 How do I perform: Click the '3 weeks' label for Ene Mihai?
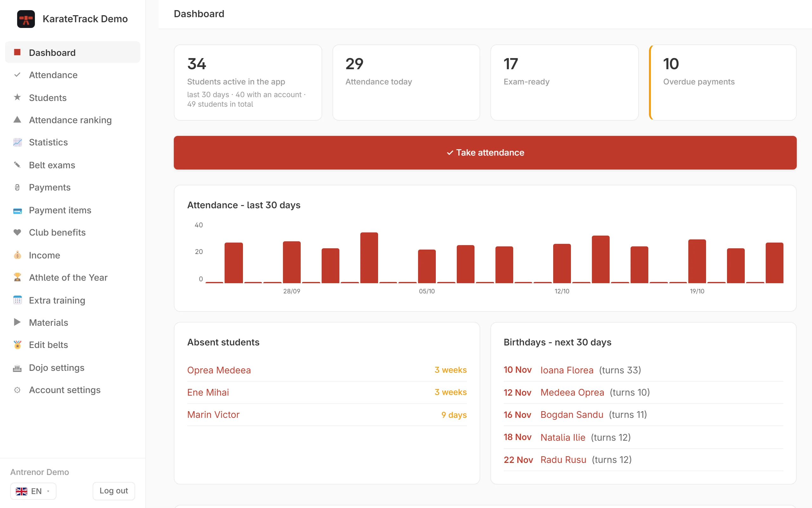(x=450, y=392)
